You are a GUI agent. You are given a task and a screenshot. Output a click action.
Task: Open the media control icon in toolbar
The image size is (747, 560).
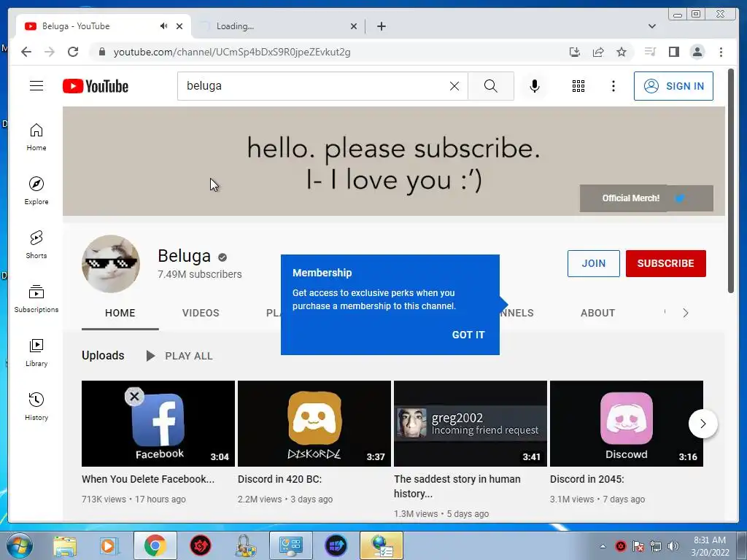650,52
